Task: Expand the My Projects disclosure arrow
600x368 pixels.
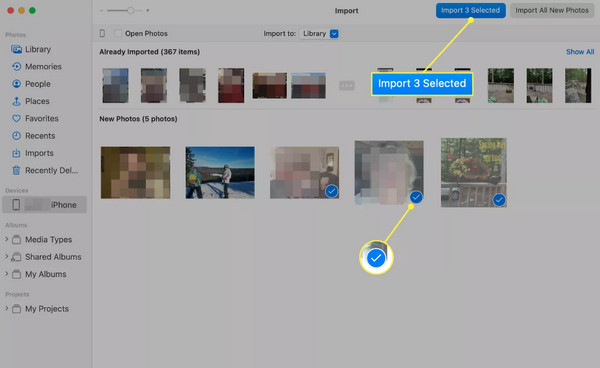Action: [7, 308]
